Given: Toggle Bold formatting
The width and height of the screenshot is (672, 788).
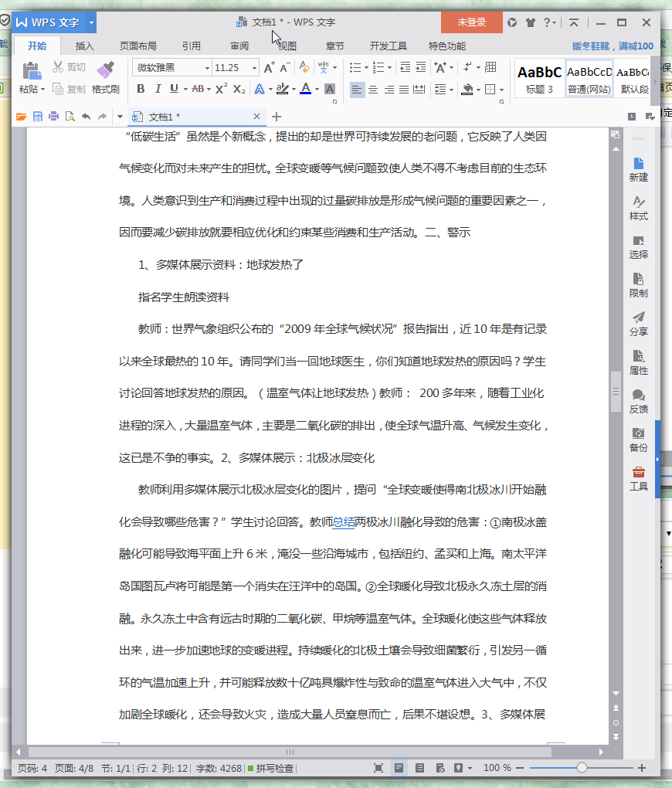Looking at the screenshot, I should tap(141, 89).
